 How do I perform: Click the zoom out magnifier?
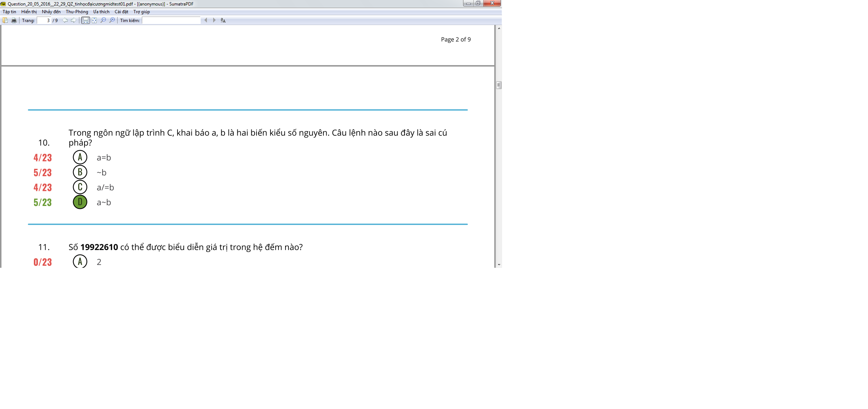(x=103, y=20)
